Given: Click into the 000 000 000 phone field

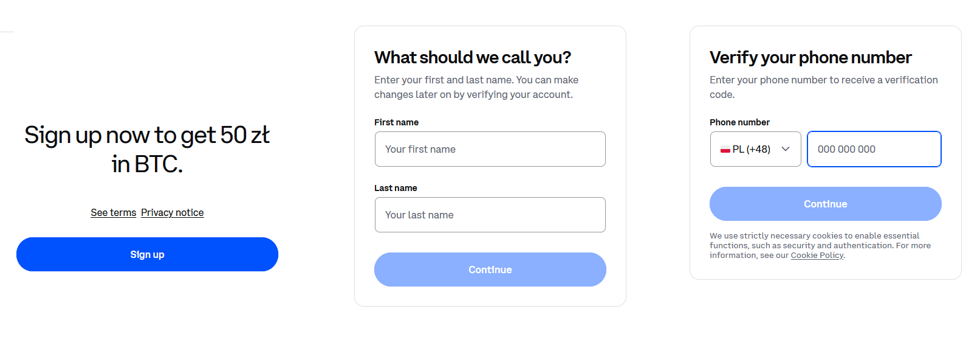Looking at the screenshot, I should [874, 149].
